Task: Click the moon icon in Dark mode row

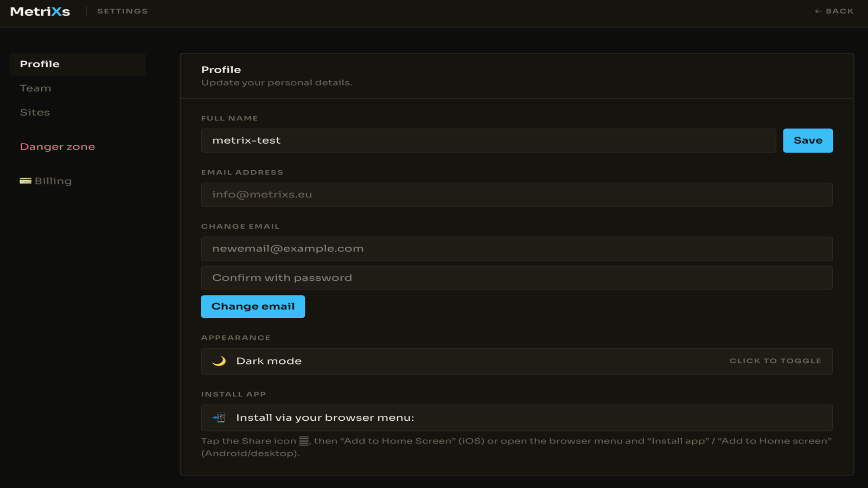Action: point(219,361)
